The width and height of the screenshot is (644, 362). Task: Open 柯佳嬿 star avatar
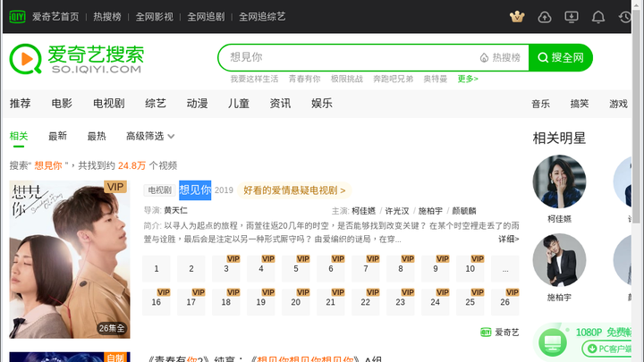point(559,181)
